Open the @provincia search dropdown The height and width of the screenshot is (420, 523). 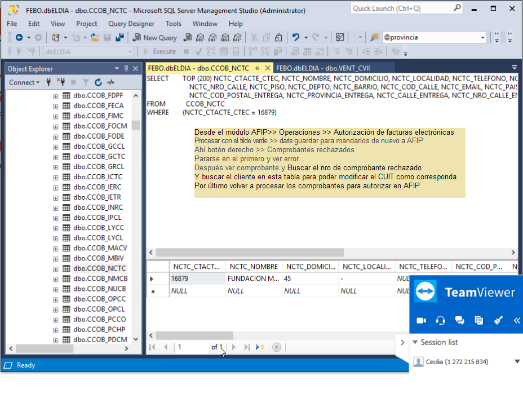[x=483, y=38]
